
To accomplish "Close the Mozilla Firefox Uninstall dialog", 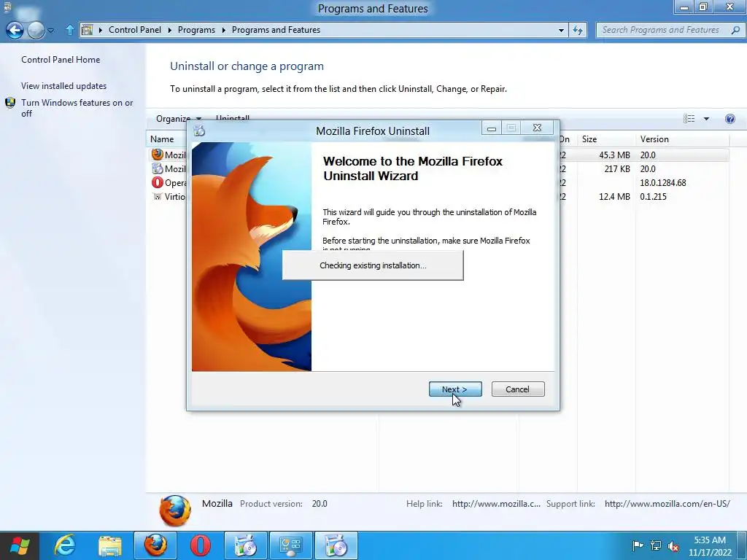I will 537,128.
